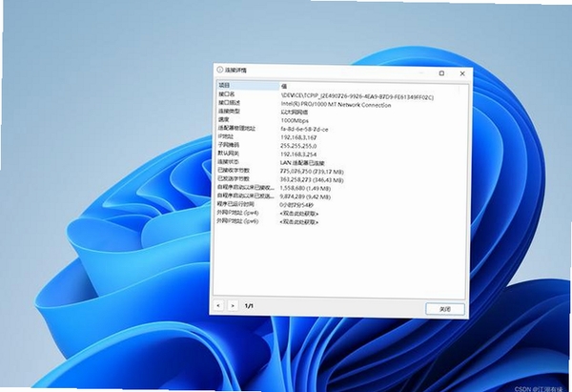Screen dimensions: 572x392
Task: Select the 外网IP地址 (ipv4) row label
Action: point(237,213)
